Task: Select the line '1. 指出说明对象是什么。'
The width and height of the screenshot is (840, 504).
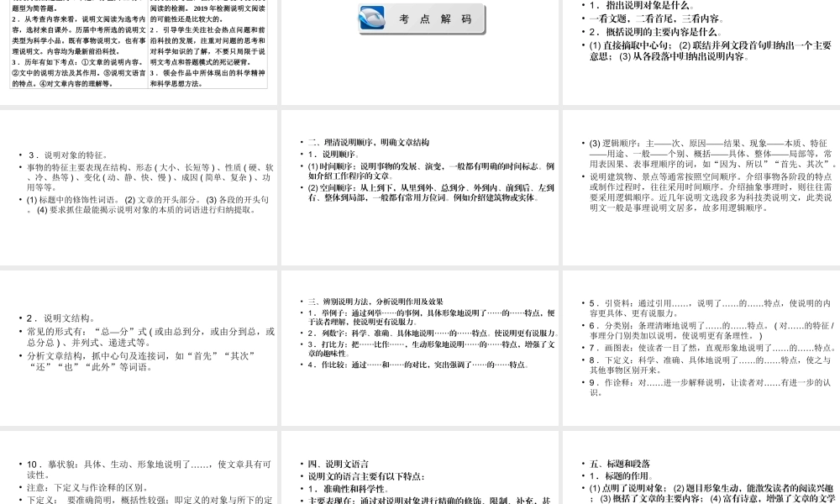Action: coord(643,5)
